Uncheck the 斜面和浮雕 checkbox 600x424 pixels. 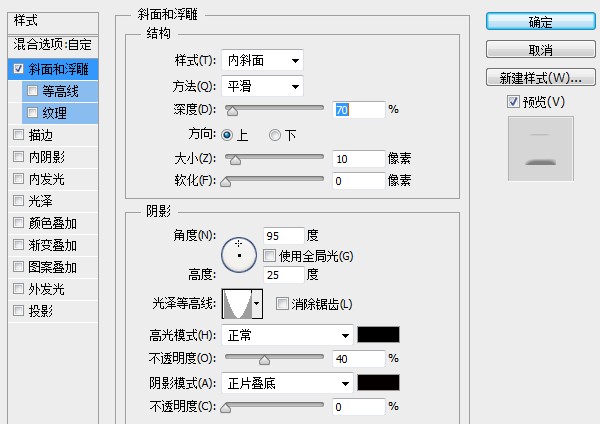point(18,69)
